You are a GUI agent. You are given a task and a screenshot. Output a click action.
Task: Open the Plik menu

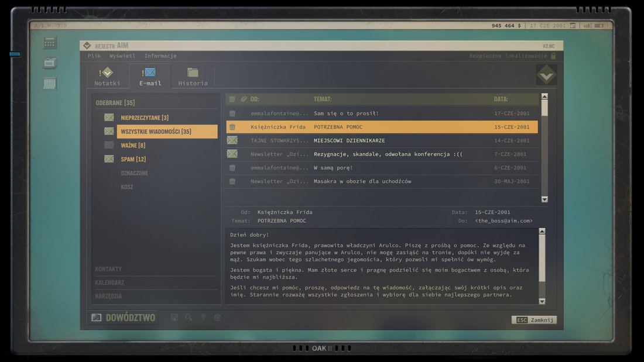tap(94, 56)
